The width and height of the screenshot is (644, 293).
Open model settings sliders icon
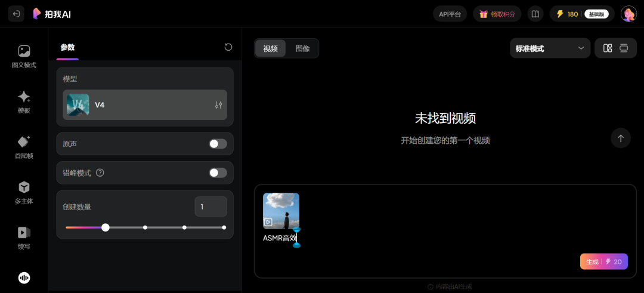(x=218, y=105)
